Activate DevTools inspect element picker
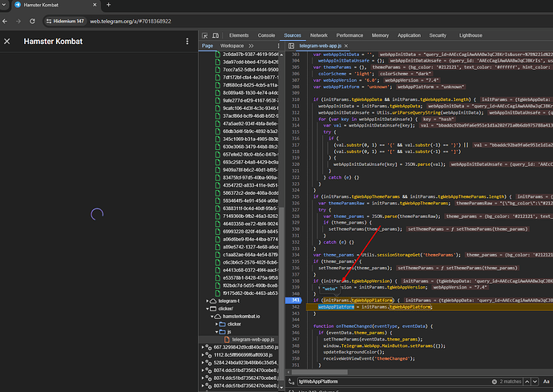Viewport: 553px width, 392px height. pyautogui.click(x=204, y=35)
